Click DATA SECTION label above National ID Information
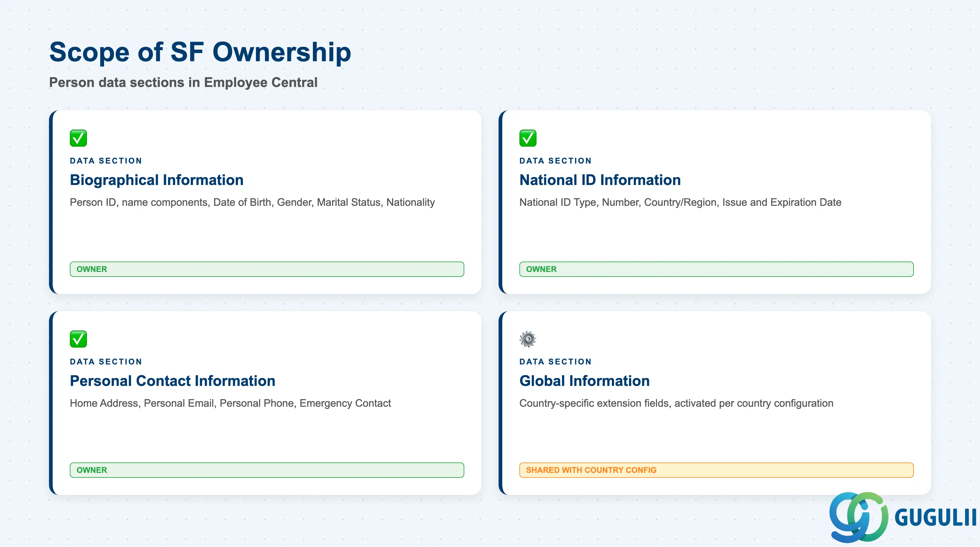This screenshot has width=980, height=547. click(556, 161)
